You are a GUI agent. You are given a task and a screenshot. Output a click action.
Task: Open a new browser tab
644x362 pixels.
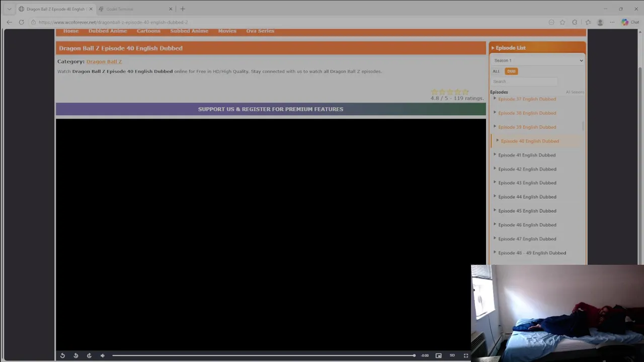pyautogui.click(x=183, y=9)
